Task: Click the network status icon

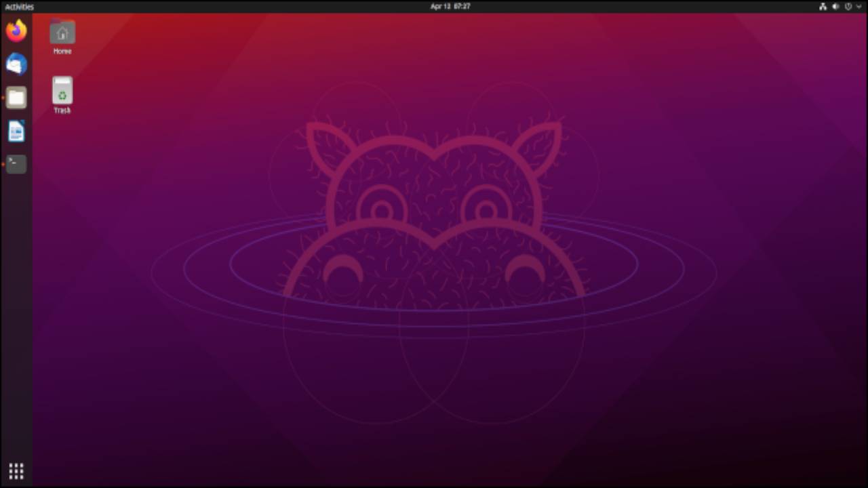Action: pyautogui.click(x=823, y=6)
